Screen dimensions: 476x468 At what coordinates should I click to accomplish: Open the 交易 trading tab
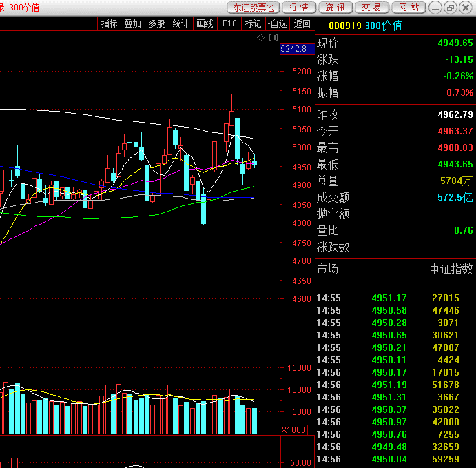[372, 8]
